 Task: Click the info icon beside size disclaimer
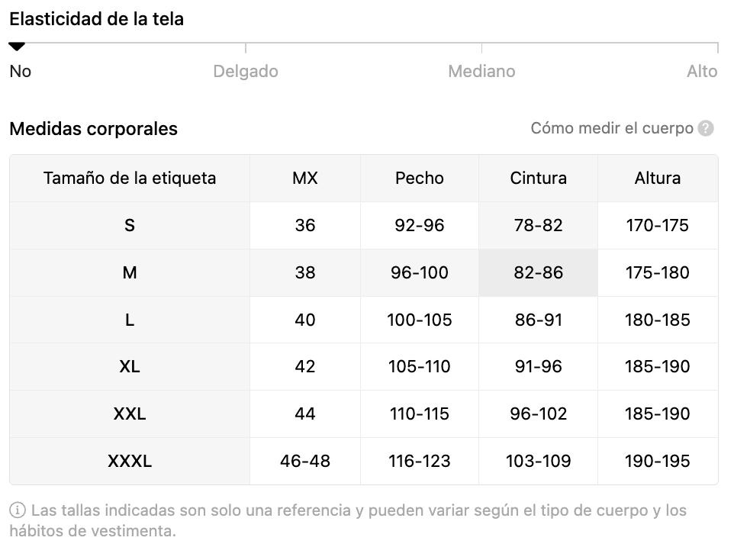(18, 510)
